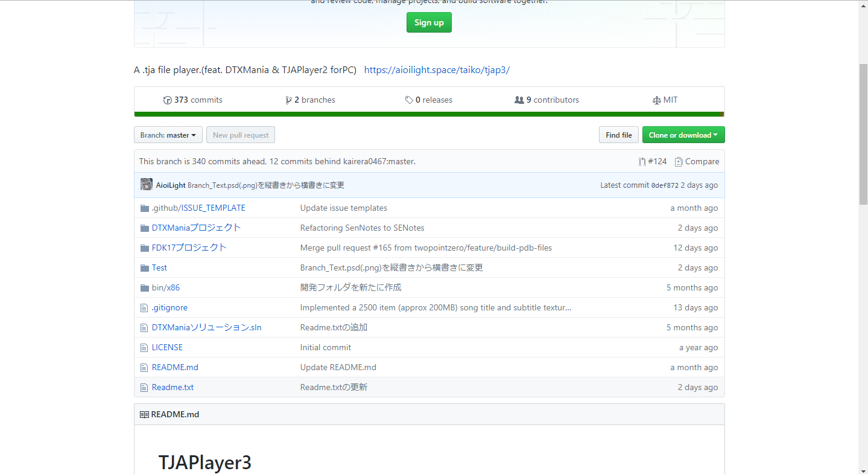Viewport: 868px width, 474px height.
Task: Open Implemented a 2500 item commit message
Action: [x=436, y=307]
